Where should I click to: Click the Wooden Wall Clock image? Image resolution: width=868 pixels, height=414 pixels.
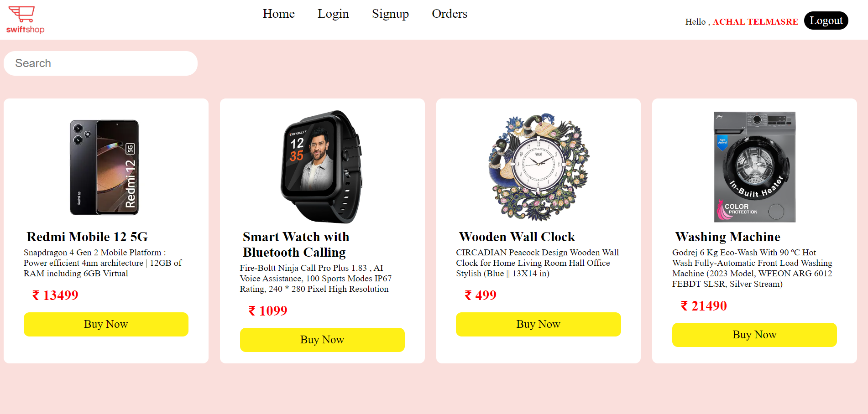coord(539,167)
